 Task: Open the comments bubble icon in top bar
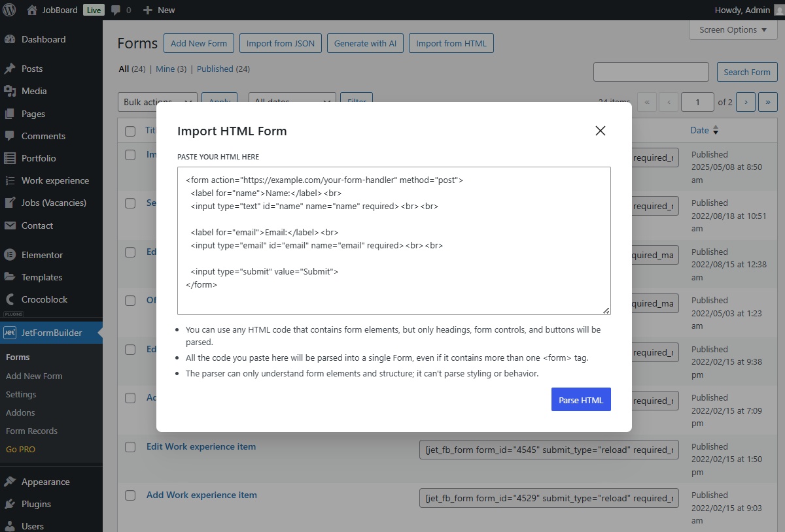tap(116, 9)
